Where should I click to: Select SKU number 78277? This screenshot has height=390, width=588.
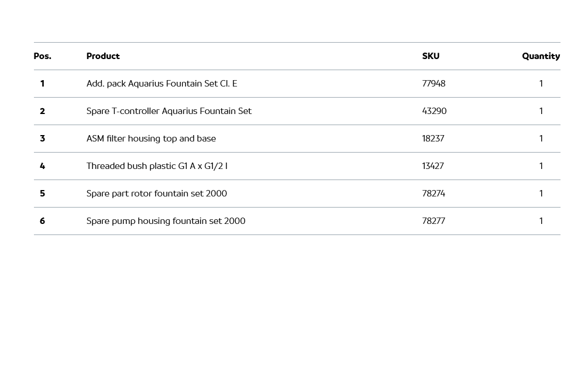(x=434, y=221)
